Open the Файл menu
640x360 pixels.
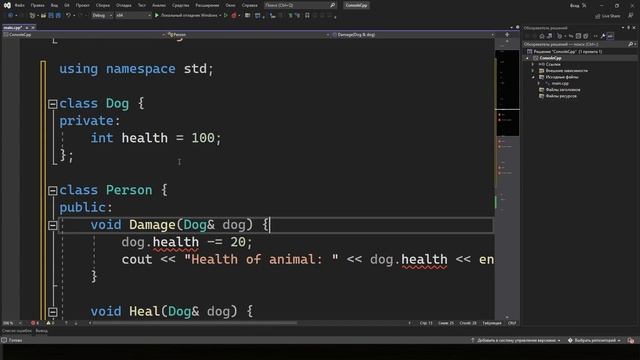point(19,5)
